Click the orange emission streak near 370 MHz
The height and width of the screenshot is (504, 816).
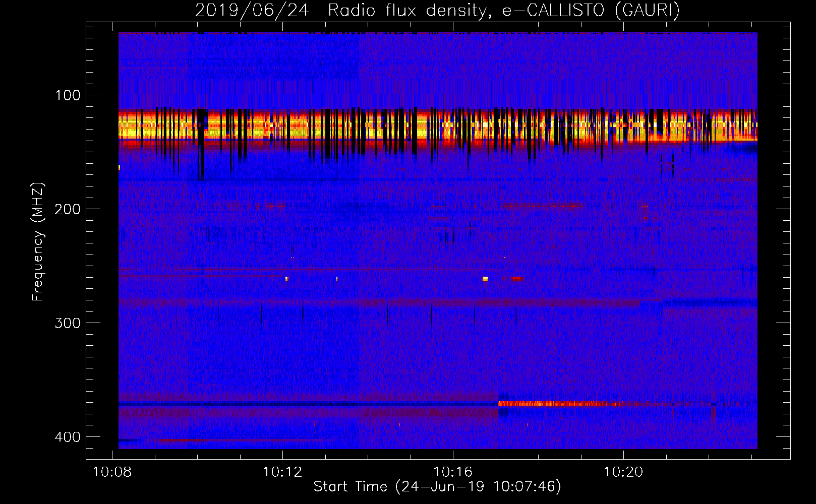point(560,404)
